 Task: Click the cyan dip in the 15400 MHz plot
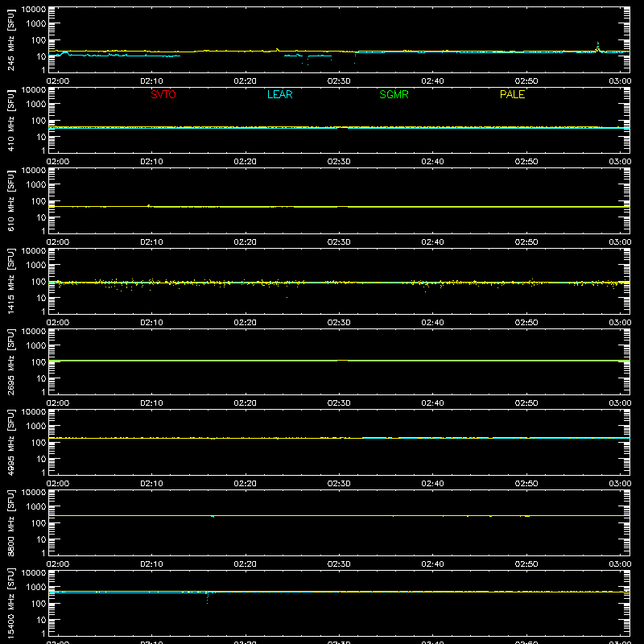click(207, 597)
